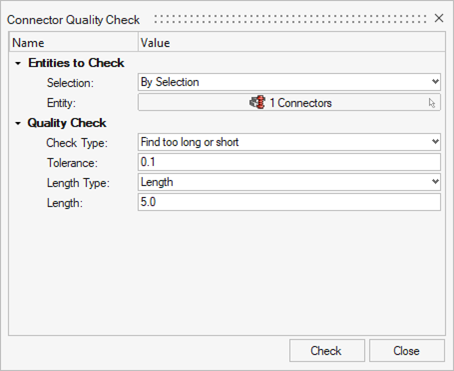Click the Check Type label
This screenshot has height=371, width=454.
[x=77, y=143]
